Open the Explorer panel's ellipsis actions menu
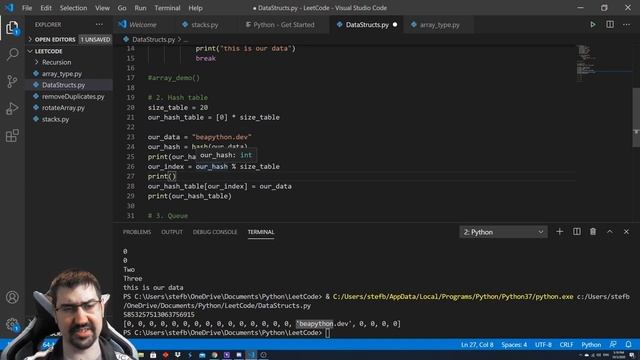The image size is (640, 360). [99, 24]
